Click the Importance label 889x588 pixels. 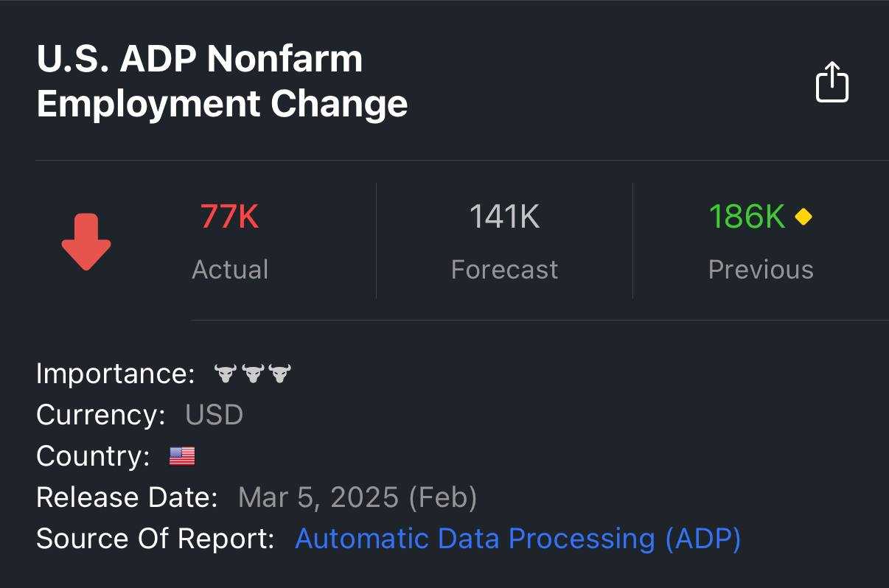pyautogui.click(x=115, y=374)
